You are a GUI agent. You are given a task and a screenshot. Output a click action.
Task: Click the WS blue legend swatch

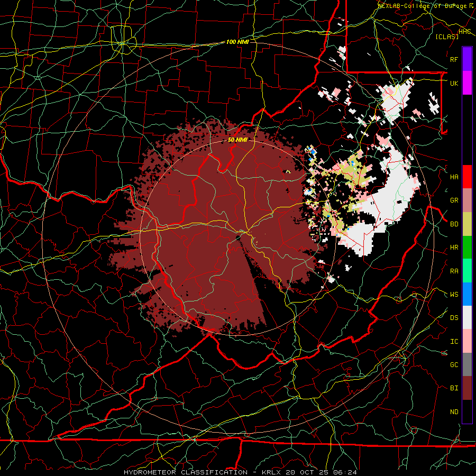[x=467, y=294]
